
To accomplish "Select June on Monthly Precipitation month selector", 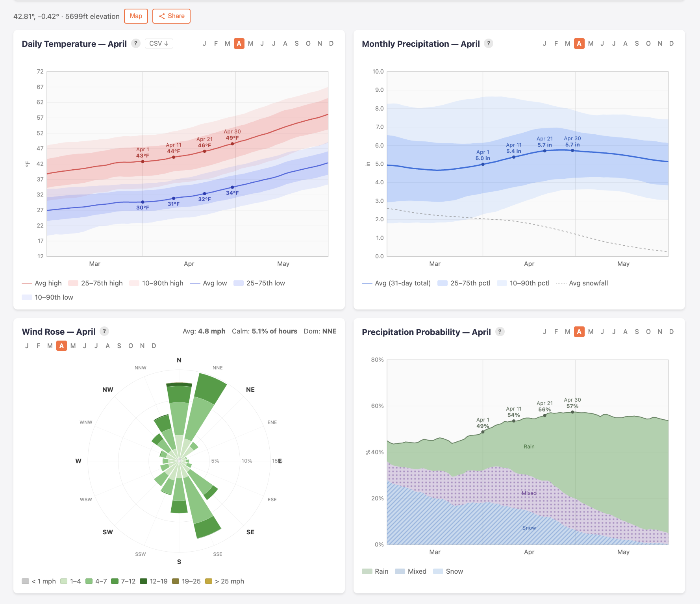I will coord(602,44).
